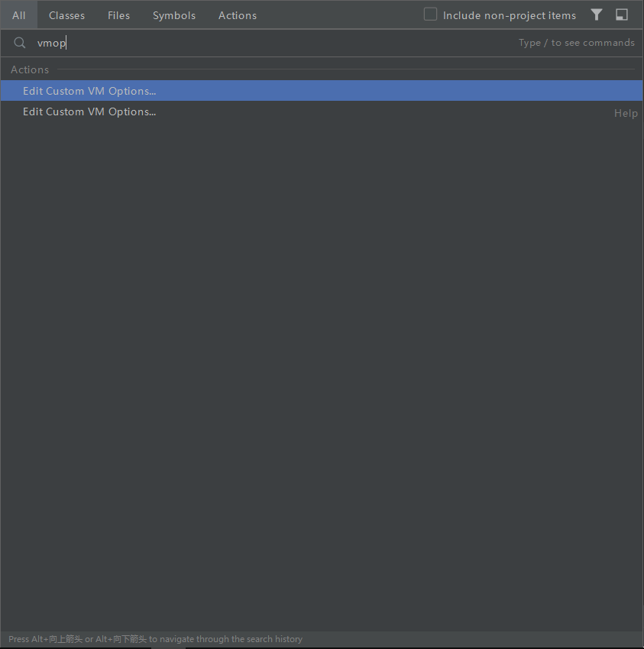
Task: Click the search history hint text
Action: (155, 639)
